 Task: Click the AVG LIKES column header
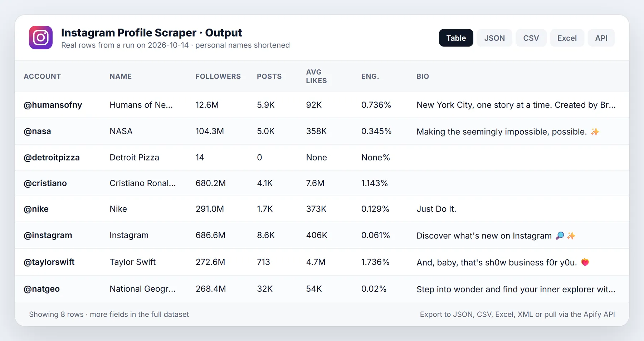coord(316,76)
